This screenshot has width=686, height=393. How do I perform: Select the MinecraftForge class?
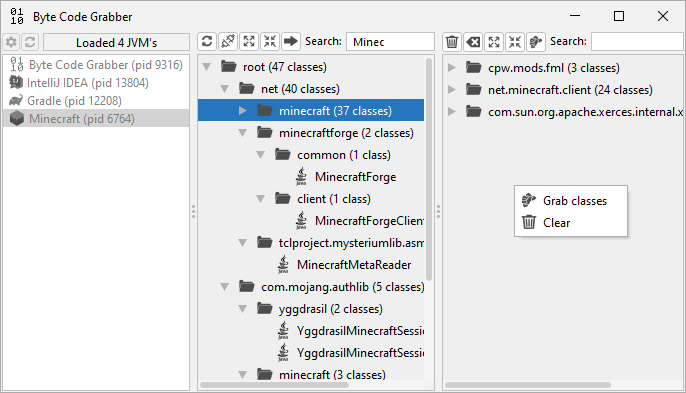[355, 177]
